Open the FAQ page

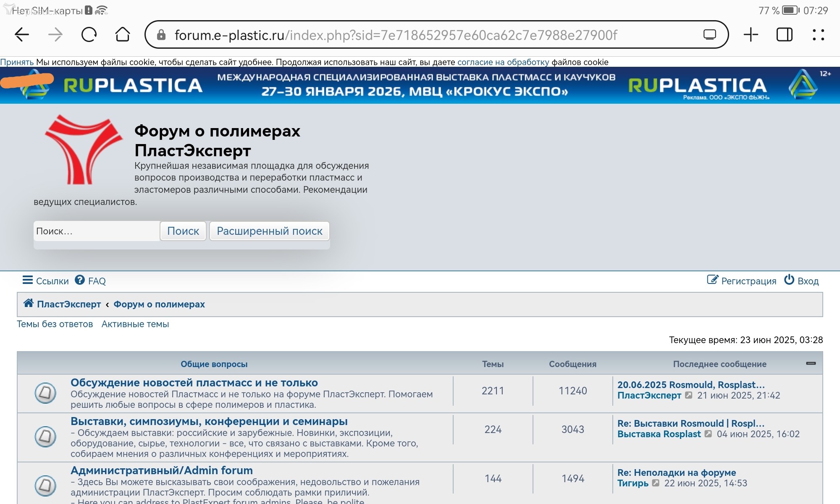point(91,281)
